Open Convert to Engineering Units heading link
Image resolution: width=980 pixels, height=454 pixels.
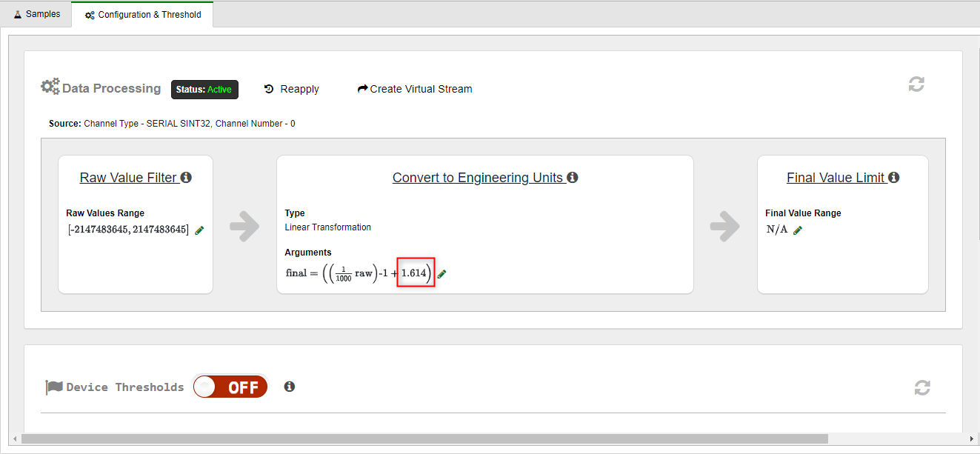pos(478,178)
